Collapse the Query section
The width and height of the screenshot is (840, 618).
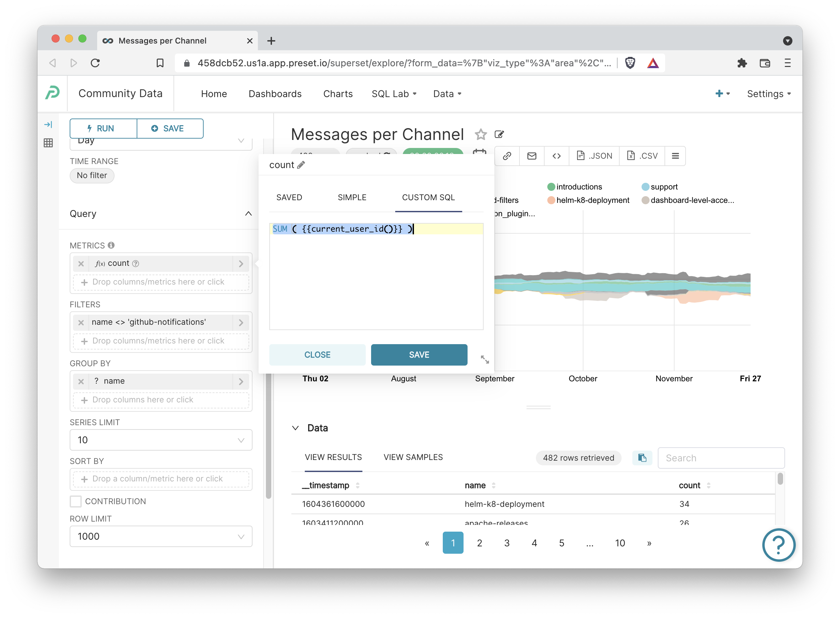[x=248, y=214]
